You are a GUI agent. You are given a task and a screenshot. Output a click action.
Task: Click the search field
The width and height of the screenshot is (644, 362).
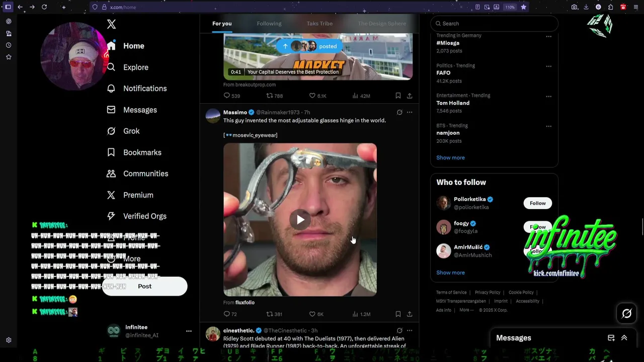tap(494, 24)
